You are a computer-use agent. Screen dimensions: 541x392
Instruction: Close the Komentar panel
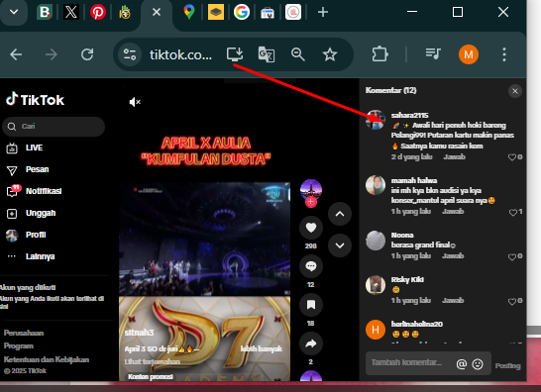515,91
